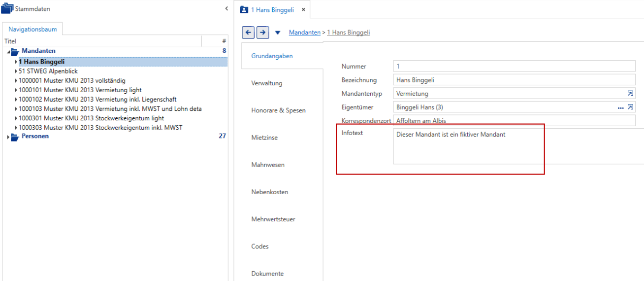Click the Mandanten count 8
This screenshot has height=281, width=644.
(x=224, y=51)
